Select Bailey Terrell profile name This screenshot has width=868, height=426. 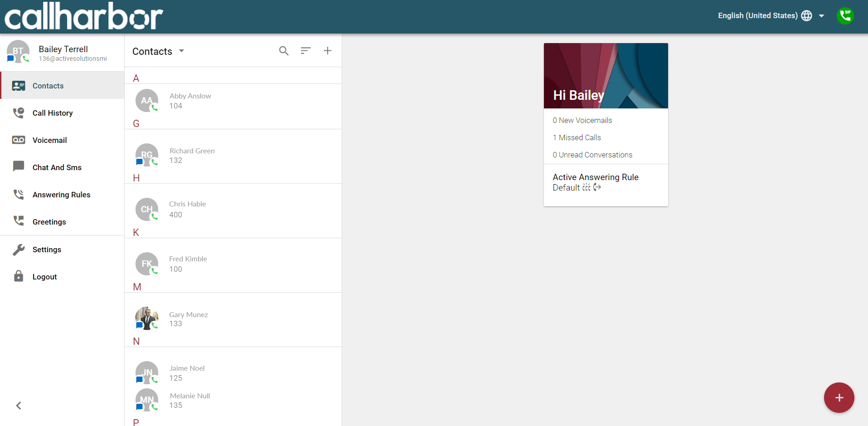[63, 49]
